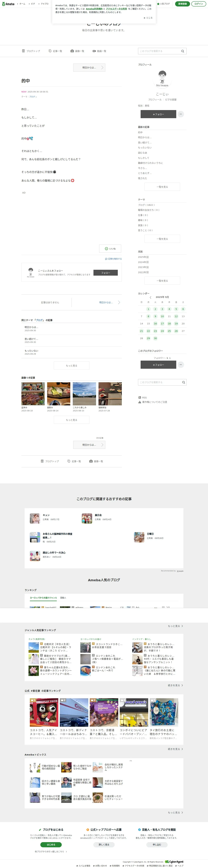208x868 pixels.
Task: Open the ブログトップ tab in the top nav
Action: [x=31, y=51]
